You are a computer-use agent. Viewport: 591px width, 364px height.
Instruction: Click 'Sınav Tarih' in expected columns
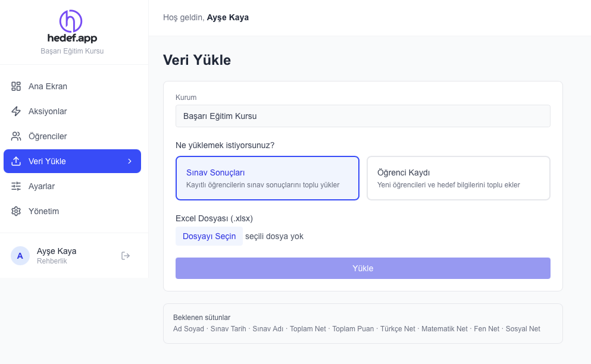point(228,328)
